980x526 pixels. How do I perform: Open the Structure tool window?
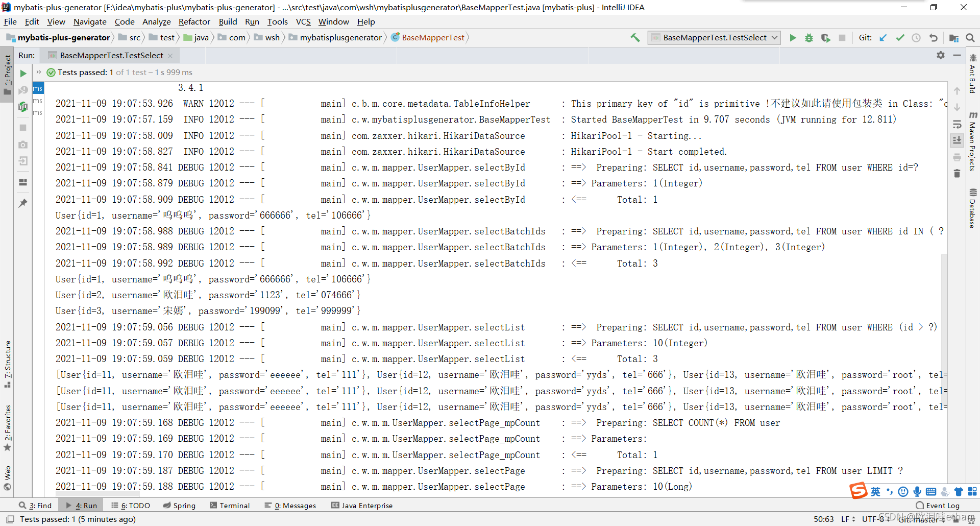(x=7, y=364)
